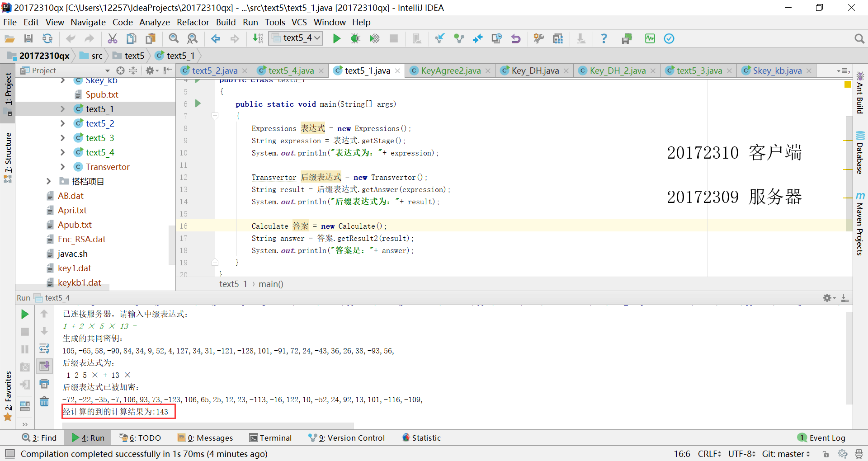Navigate back with the blue left arrow
This screenshot has width=868, height=461.
click(216, 39)
